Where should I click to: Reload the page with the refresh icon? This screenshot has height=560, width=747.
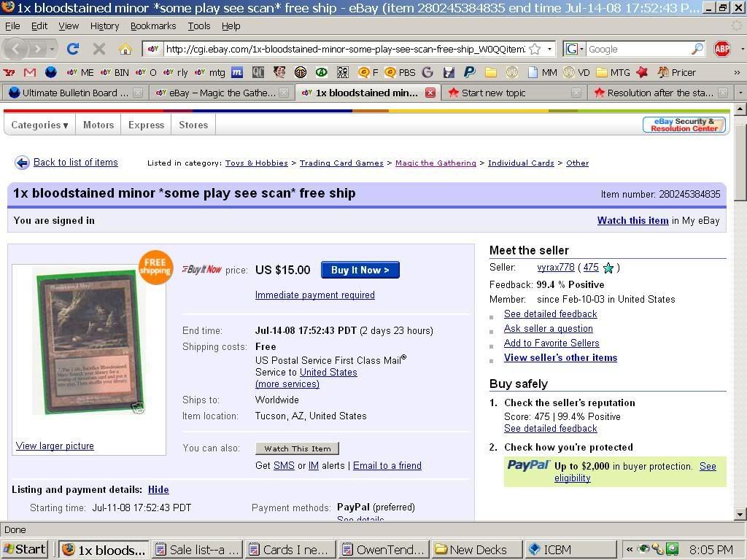[72, 49]
